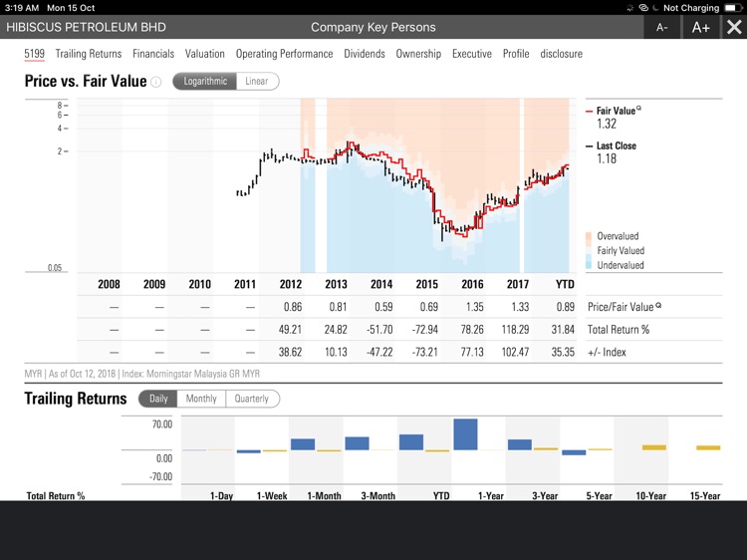
Task: Tap the Undervalued legend color swatch
Action: point(589,263)
